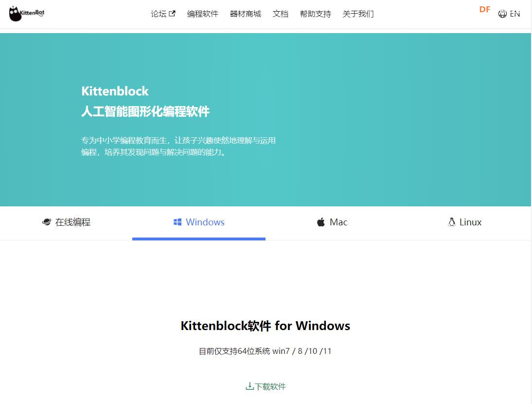This screenshot has width=532, height=404.
Task: Open the 论坛 forum link
Action: coord(163,14)
